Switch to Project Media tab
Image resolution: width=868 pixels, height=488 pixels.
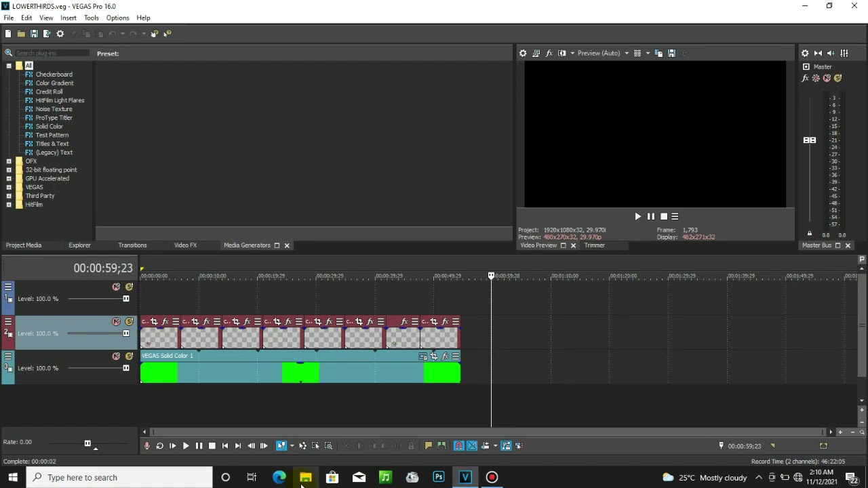(x=24, y=245)
